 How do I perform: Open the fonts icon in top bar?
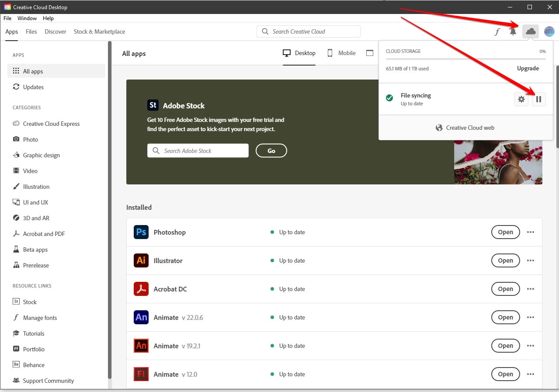[497, 31]
